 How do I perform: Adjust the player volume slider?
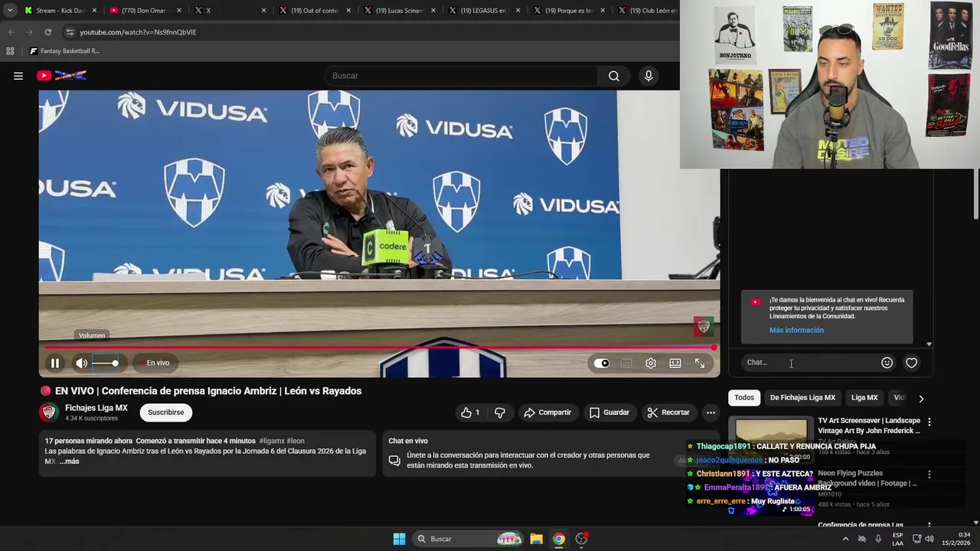coord(105,364)
